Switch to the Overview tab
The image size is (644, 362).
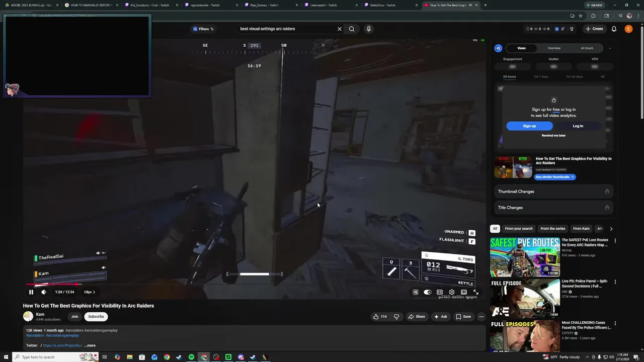(554, 48)
